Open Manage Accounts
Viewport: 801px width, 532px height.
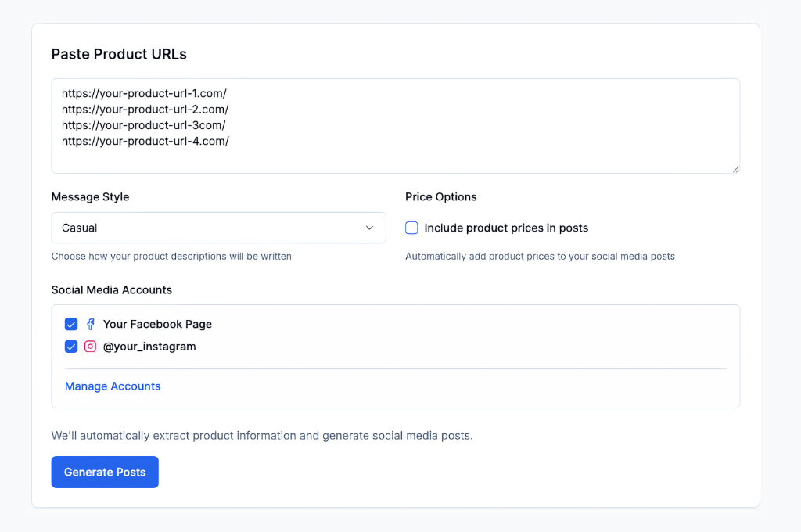coord(112,386)
